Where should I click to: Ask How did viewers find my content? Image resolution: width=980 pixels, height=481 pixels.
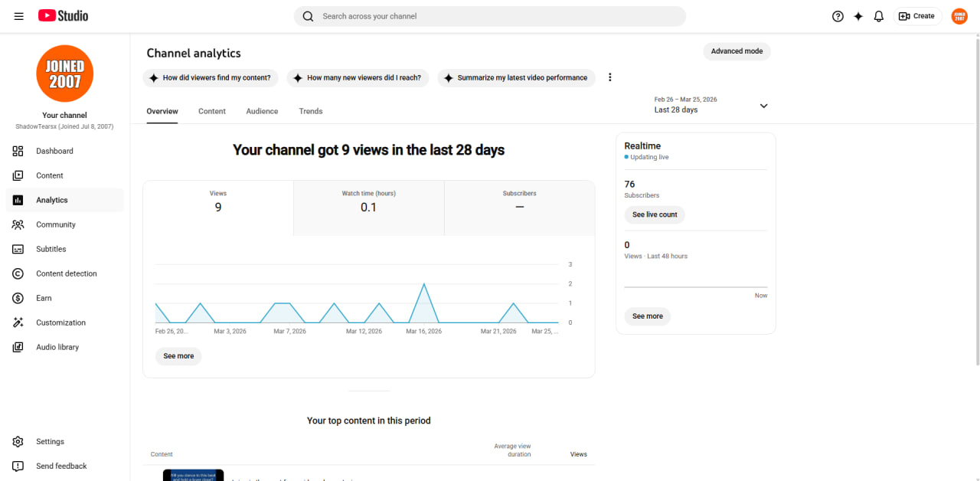pyautogui.click(x=210, y=77)
